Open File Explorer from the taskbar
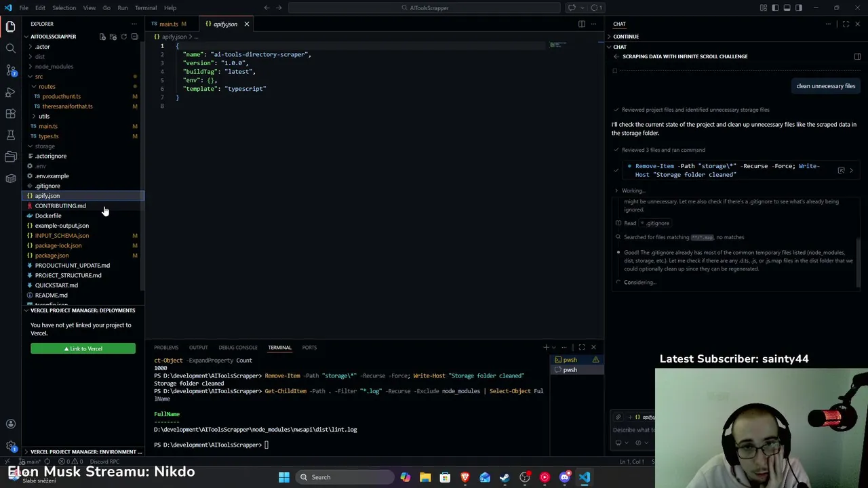 point(425,477)
